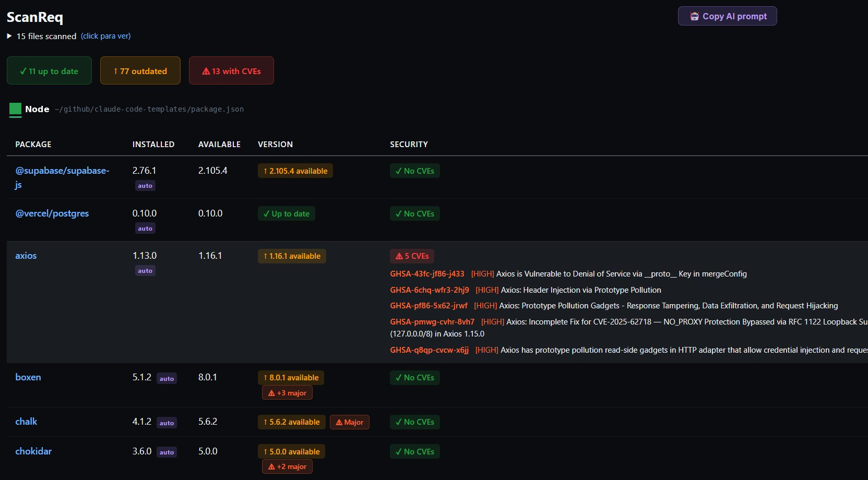Click the Major warning badge for chalk
Image resolution: width=868 pixels, height=480 pixels.
(x=350, y=422)
